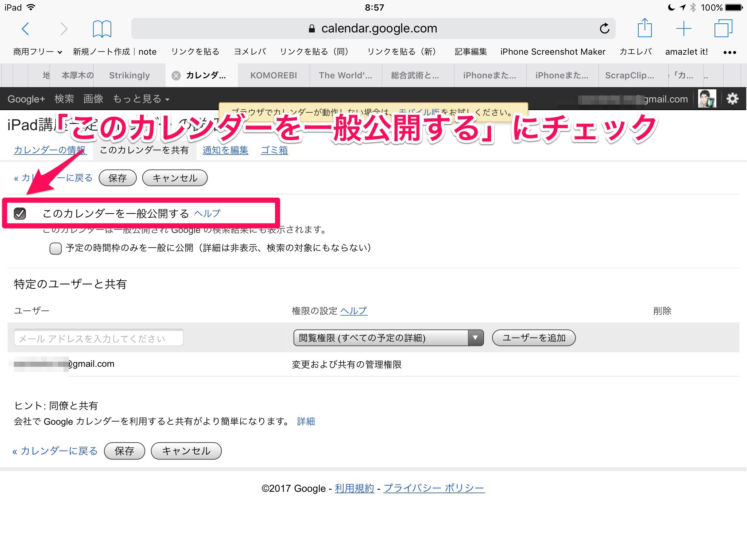The image size is (747, 560).
Task: Switch to the 通知を編集 tab
Action: tap(225, 150)
